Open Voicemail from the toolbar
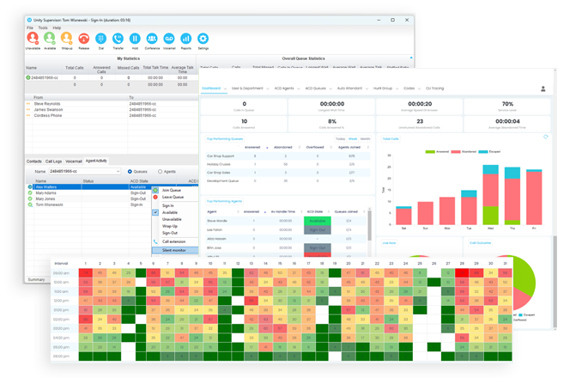The image size is (588, 378). [x=169, y=39]
